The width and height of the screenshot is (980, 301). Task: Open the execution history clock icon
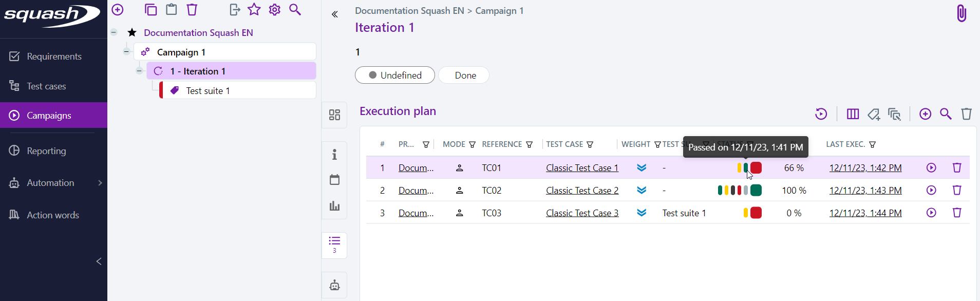click(821, 114)
